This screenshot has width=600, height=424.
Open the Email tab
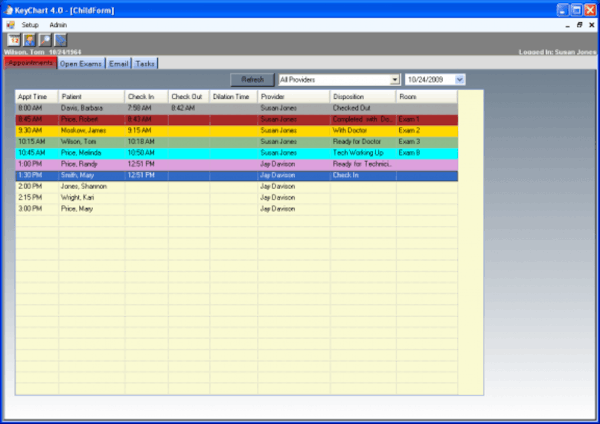pos(118,63)
